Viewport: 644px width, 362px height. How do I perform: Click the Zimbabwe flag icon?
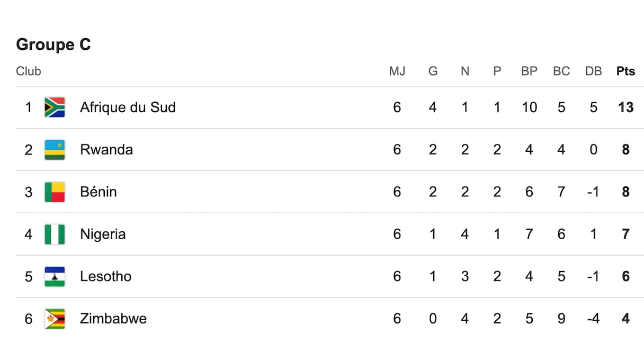[x=55, y=319]
